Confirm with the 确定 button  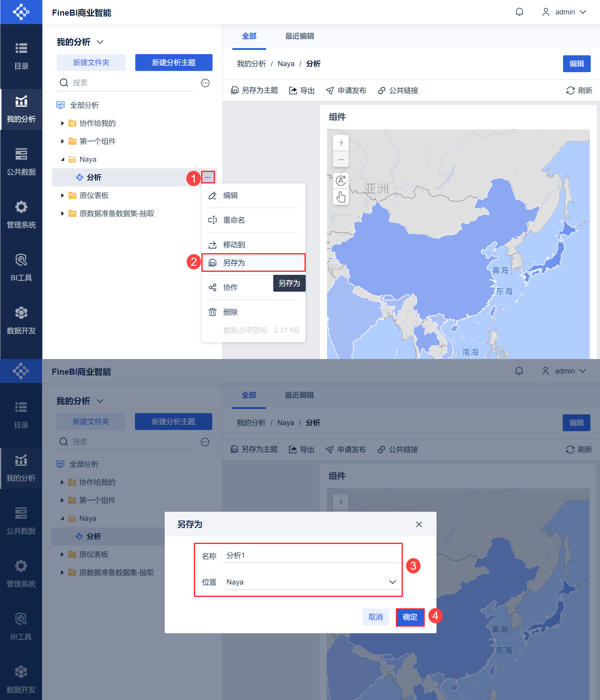pyautogui.click(x=410, y=617)
